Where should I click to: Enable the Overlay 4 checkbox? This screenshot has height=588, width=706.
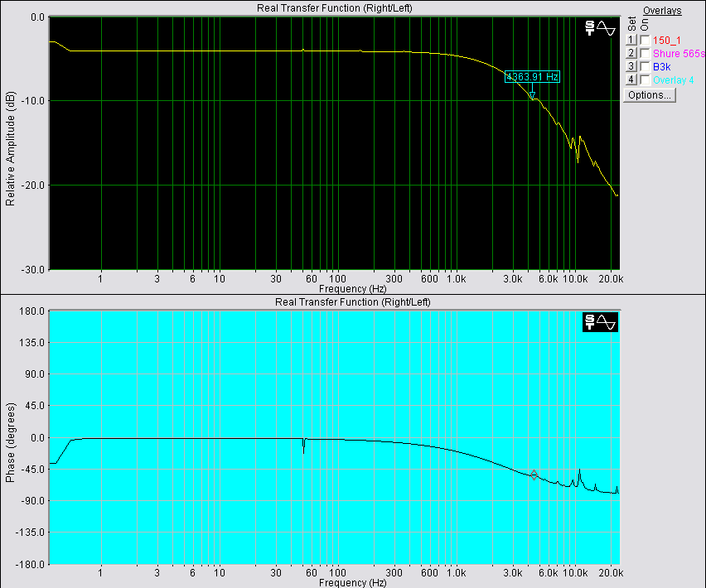pyautogui.click(x=645, y=80)
